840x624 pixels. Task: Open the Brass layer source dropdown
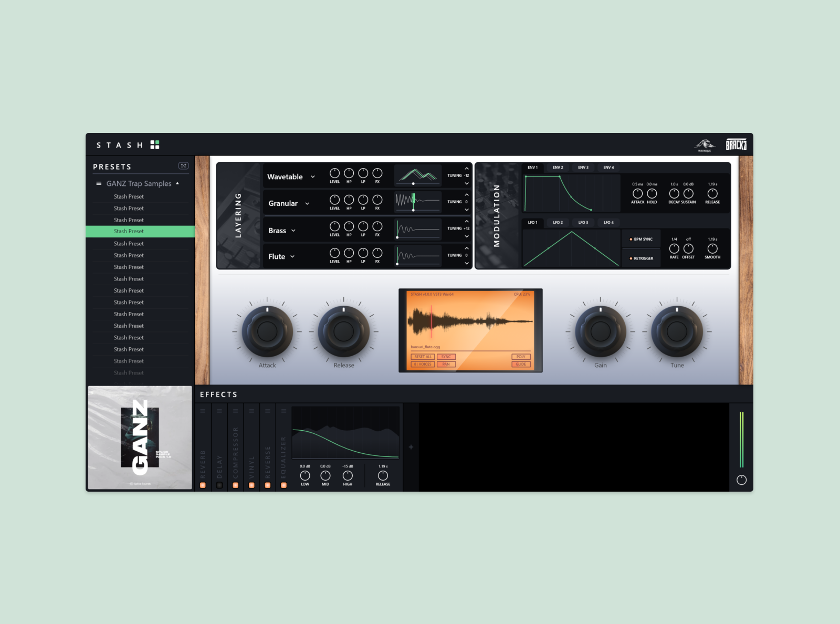(x=293, y=231)
